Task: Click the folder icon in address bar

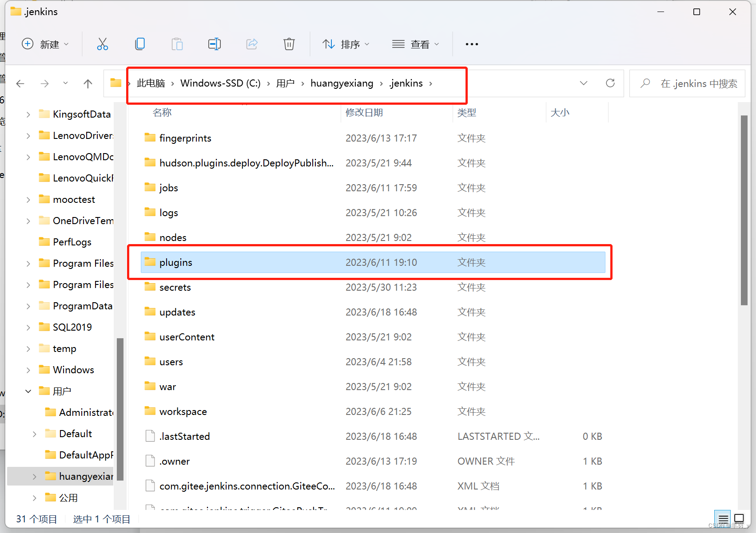Action: [x=116, y=83]
